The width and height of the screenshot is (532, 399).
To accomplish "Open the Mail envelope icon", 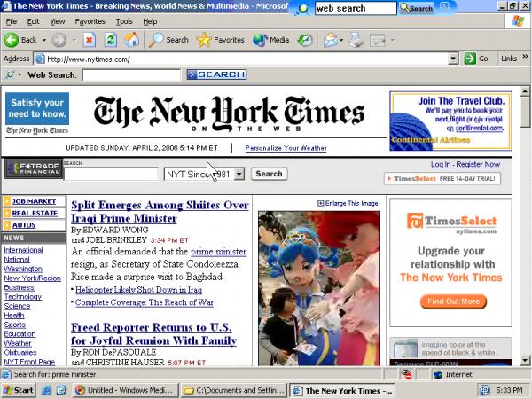I will coord(331,40).
